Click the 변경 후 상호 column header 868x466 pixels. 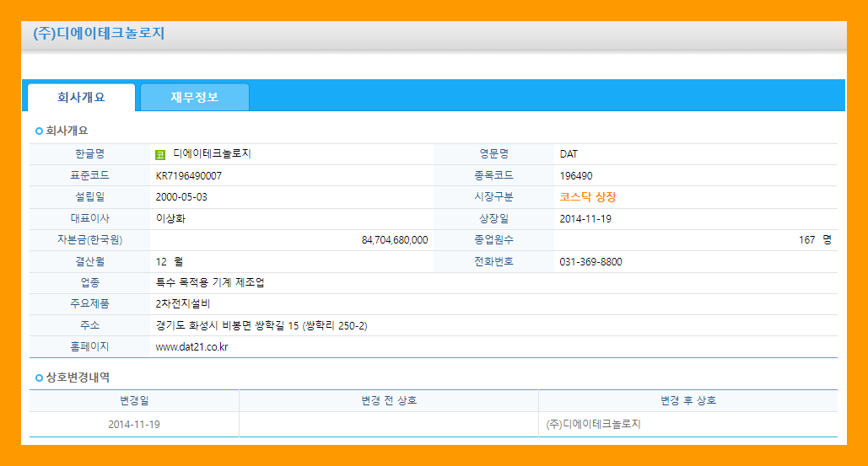[x=688, y=401]
